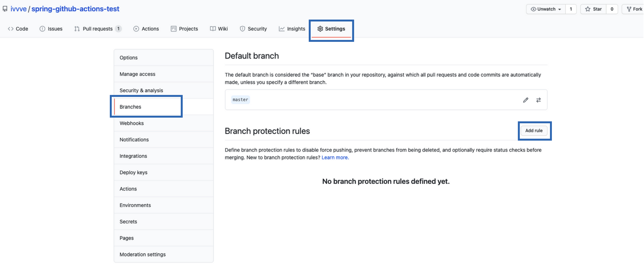Open Notifications settings
644x265 pixels.
coord(164,140)
